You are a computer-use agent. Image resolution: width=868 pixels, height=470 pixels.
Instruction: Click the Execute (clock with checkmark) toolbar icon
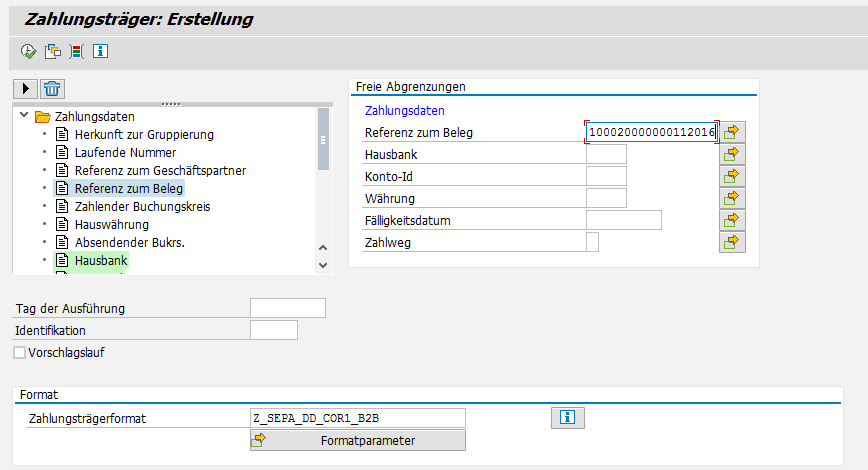pos(28,51)
